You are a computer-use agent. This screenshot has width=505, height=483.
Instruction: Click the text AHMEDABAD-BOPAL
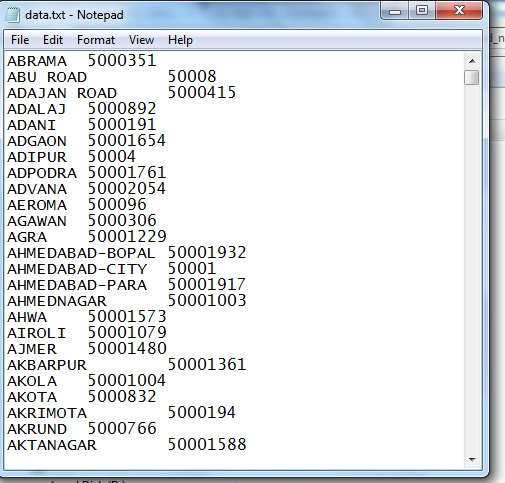tap(81, 253)
